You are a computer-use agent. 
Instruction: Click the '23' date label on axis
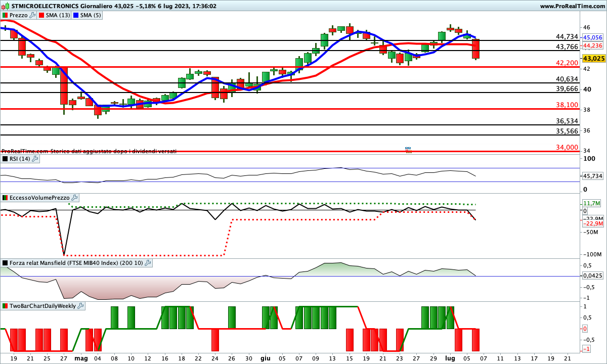[400, 358]
